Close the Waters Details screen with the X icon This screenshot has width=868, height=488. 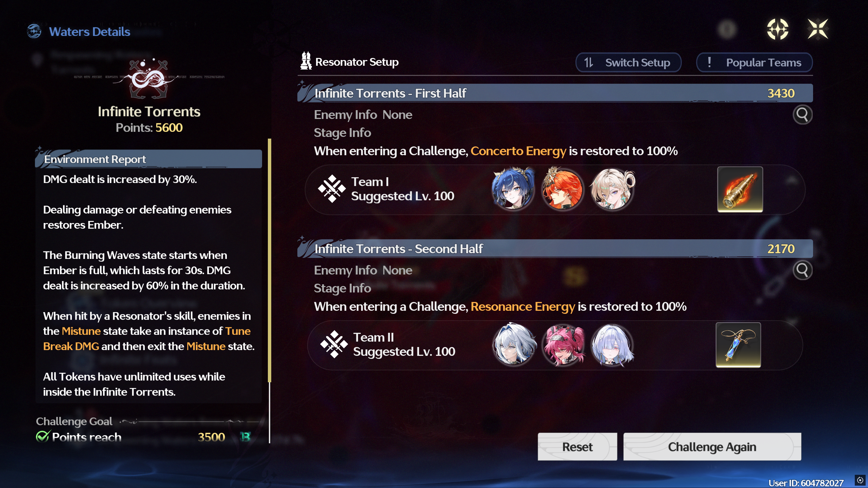coord(818,29)
